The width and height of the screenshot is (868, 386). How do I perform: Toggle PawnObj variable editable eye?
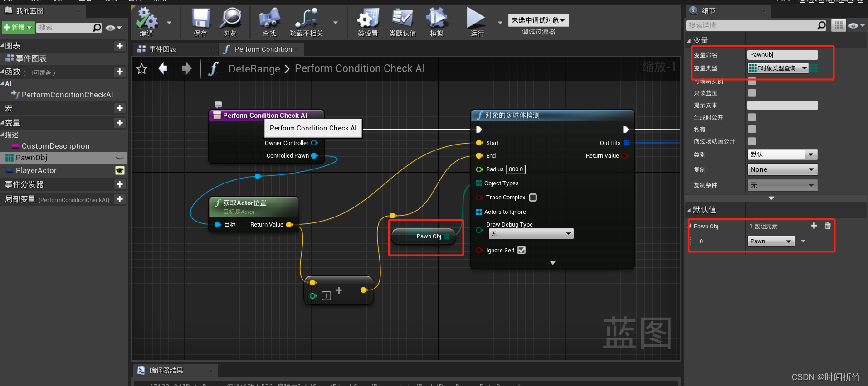120,158
